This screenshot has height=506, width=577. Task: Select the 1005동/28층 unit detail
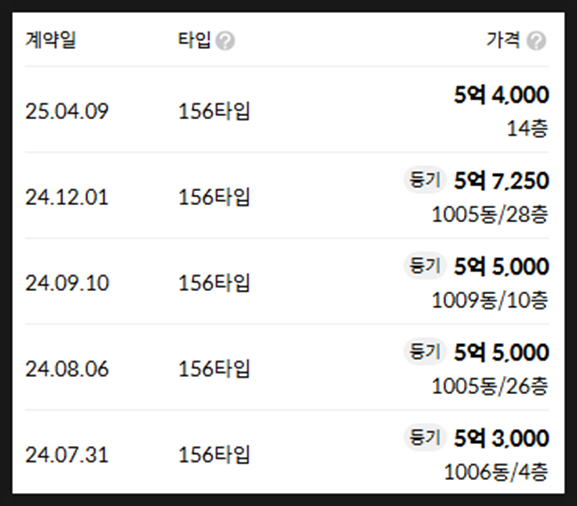click(490, 215)
